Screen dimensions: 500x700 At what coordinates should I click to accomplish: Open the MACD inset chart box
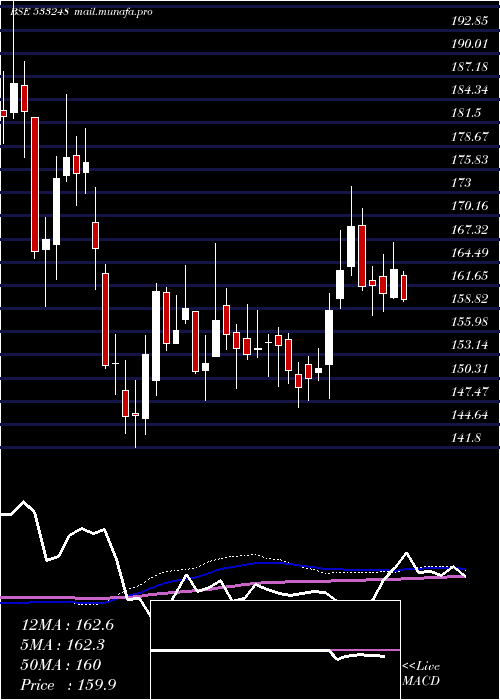[x=275, y=650]
